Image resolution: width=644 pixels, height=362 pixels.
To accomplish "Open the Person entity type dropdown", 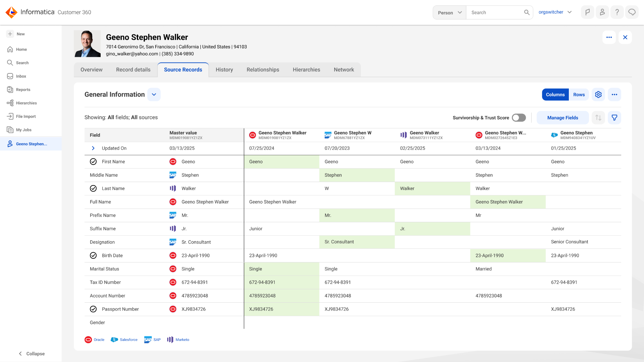I will 450,13.
